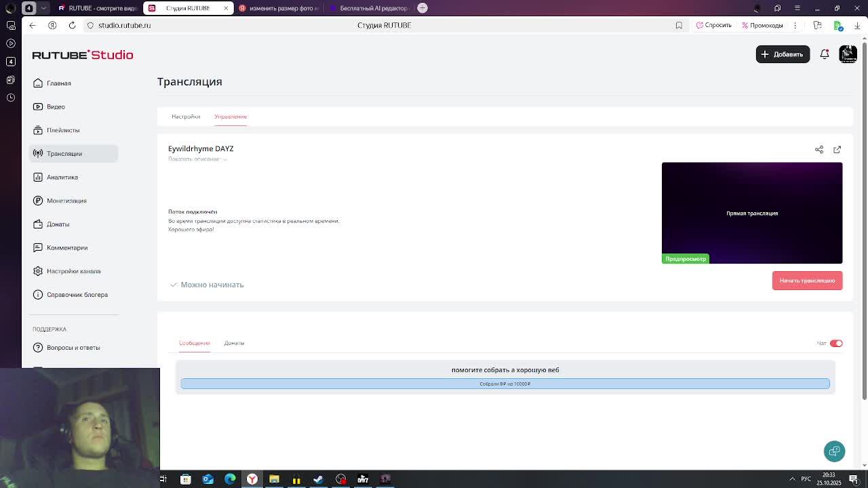Expand Показать описание under stream title

coord(197,159)
